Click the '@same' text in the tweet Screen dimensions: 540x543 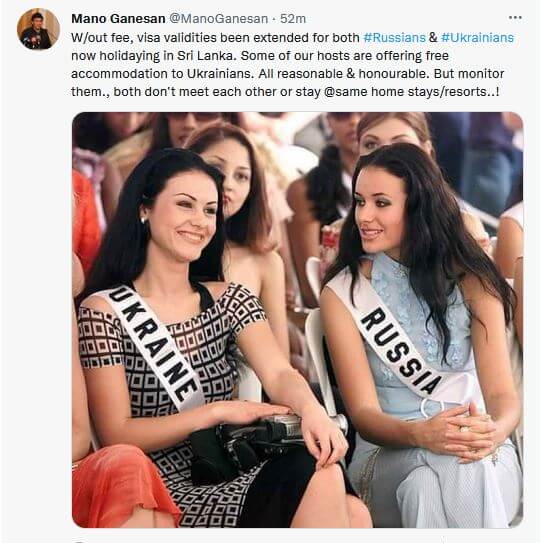point(345,92)
